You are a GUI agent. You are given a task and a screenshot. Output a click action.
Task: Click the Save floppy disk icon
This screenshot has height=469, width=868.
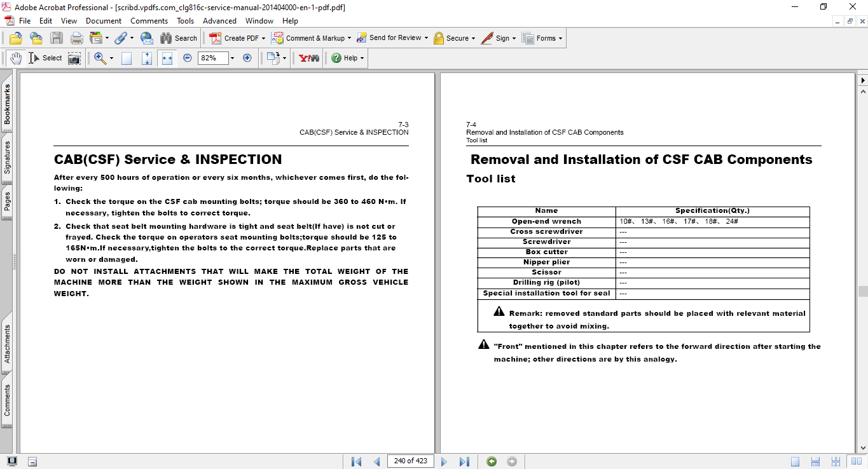(57, 38)
